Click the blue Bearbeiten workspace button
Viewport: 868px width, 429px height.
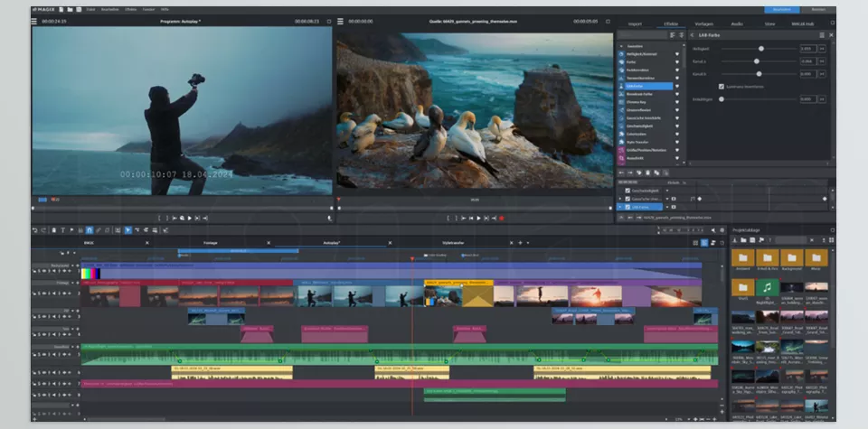tap(781, 9)
